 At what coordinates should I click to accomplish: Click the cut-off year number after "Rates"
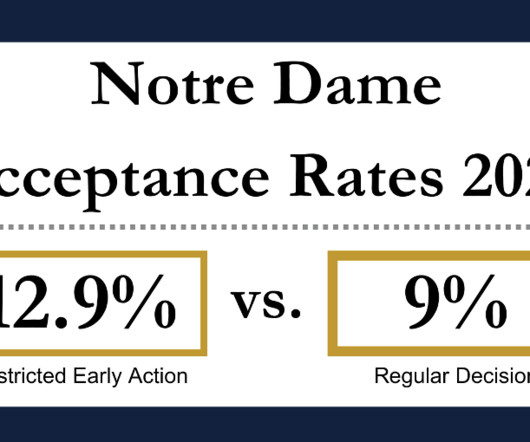[x=496, y=176]
